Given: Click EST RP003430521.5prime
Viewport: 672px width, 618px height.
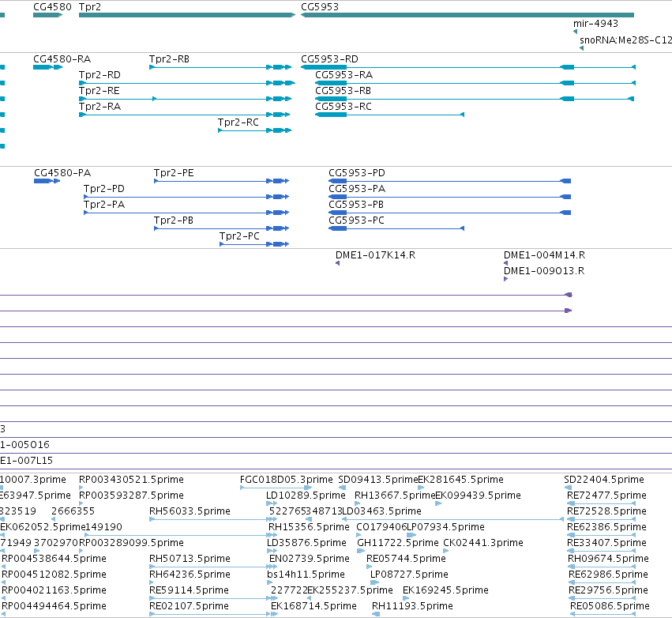Looking at the screenshot, I should 131,480.
